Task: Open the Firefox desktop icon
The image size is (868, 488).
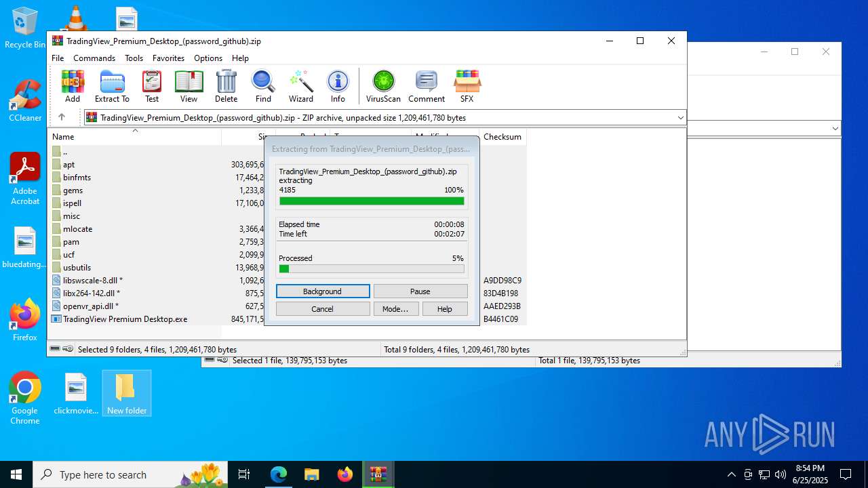Action: (25, 320)
